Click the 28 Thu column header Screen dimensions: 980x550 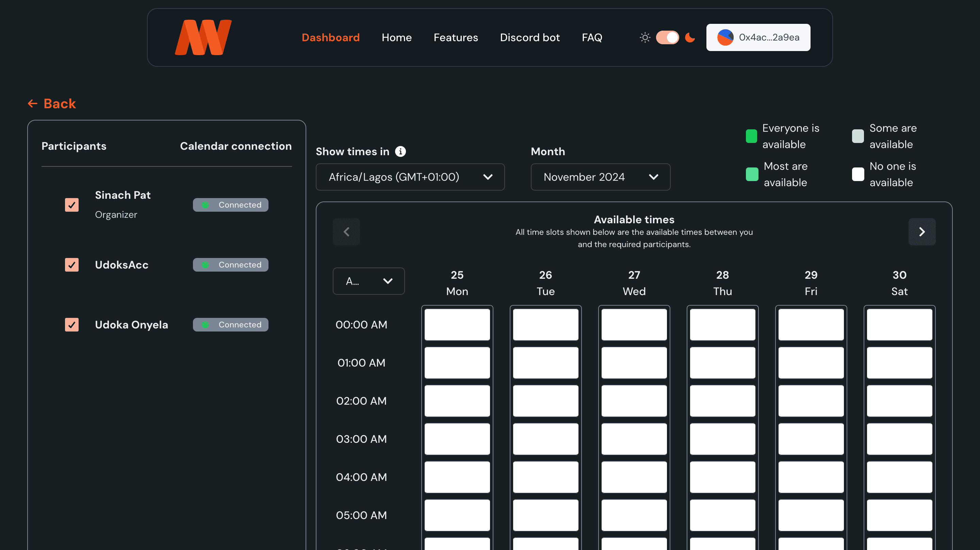tap(722, 283)
